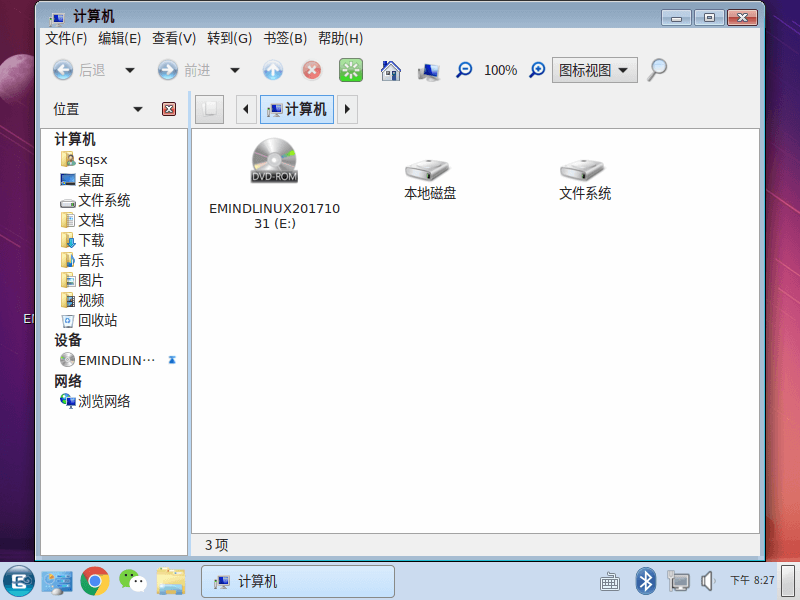Screen dimensions: 800x600
Task: Launch WeChat from the taskbar
Action: point(133,581)
